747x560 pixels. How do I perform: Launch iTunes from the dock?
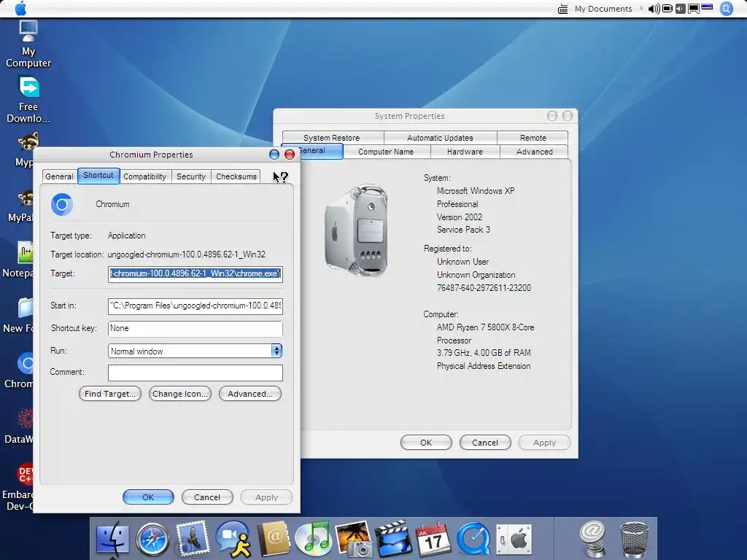pos(313,539)
